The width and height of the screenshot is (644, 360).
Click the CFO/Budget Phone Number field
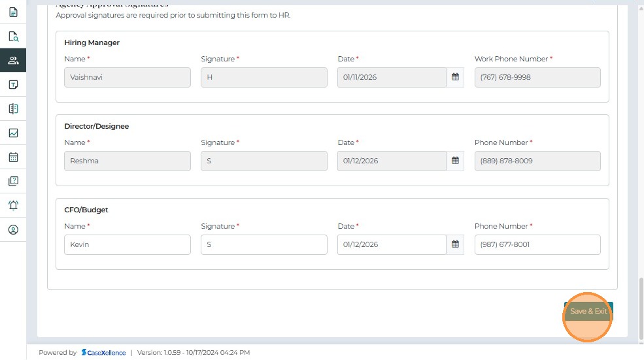tap(537, 244)
